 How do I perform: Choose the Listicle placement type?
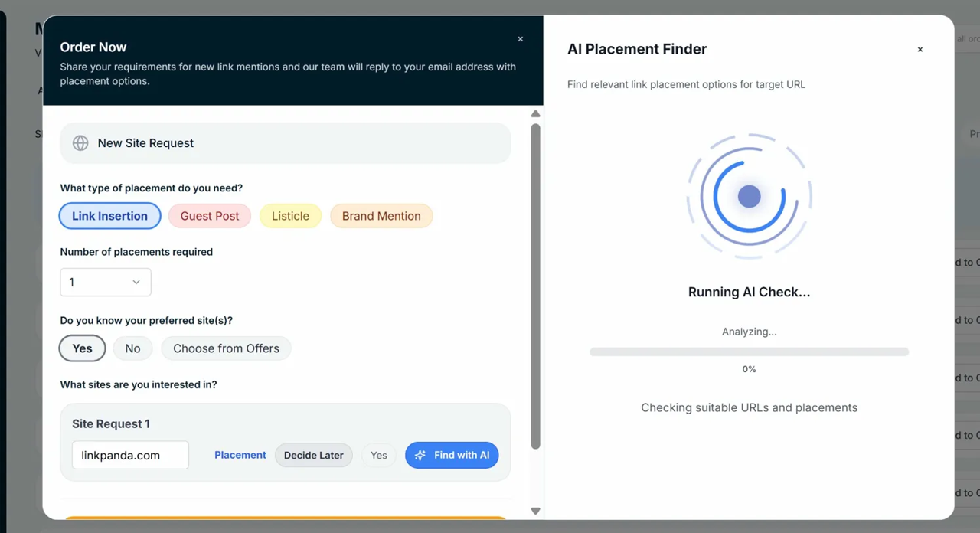(289, 216)
